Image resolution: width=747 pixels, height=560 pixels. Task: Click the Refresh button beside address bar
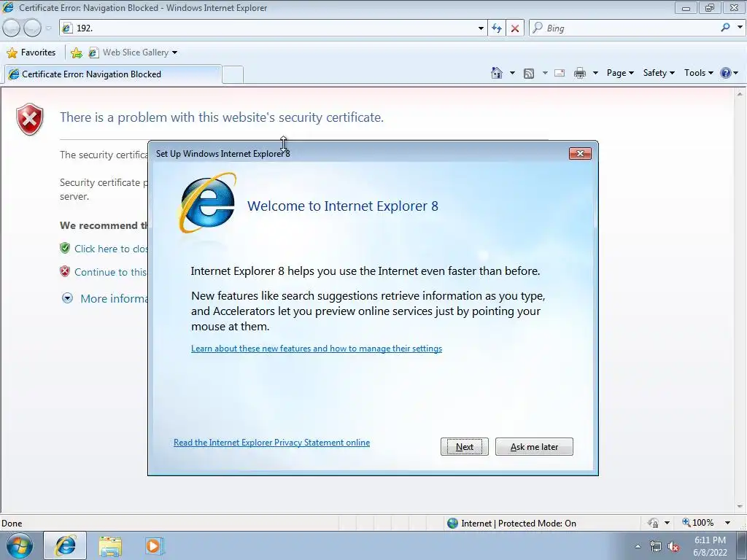tap(496, 28)
